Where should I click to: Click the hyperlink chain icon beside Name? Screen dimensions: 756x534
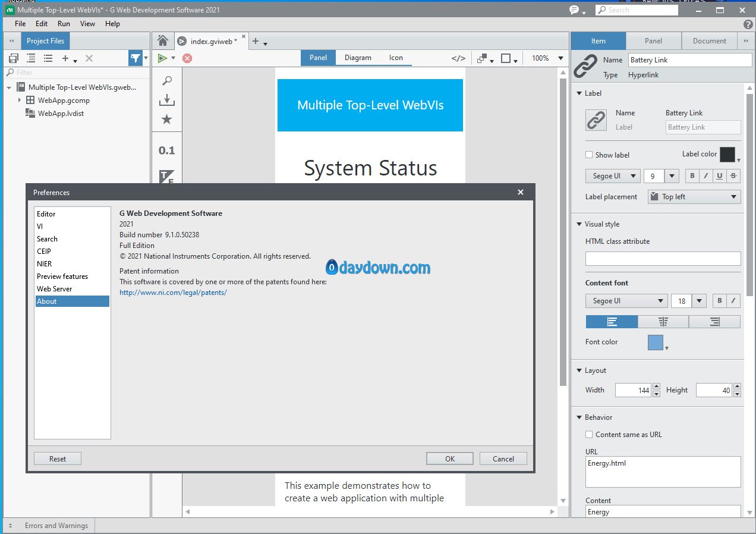(585, 67)
